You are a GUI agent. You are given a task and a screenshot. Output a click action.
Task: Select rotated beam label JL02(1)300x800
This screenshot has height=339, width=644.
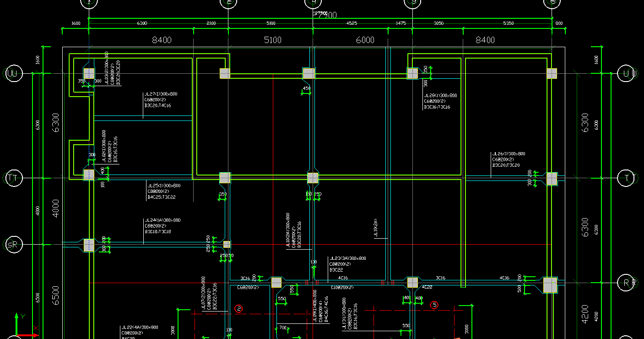pyautogui.click(x=104, y=146)
